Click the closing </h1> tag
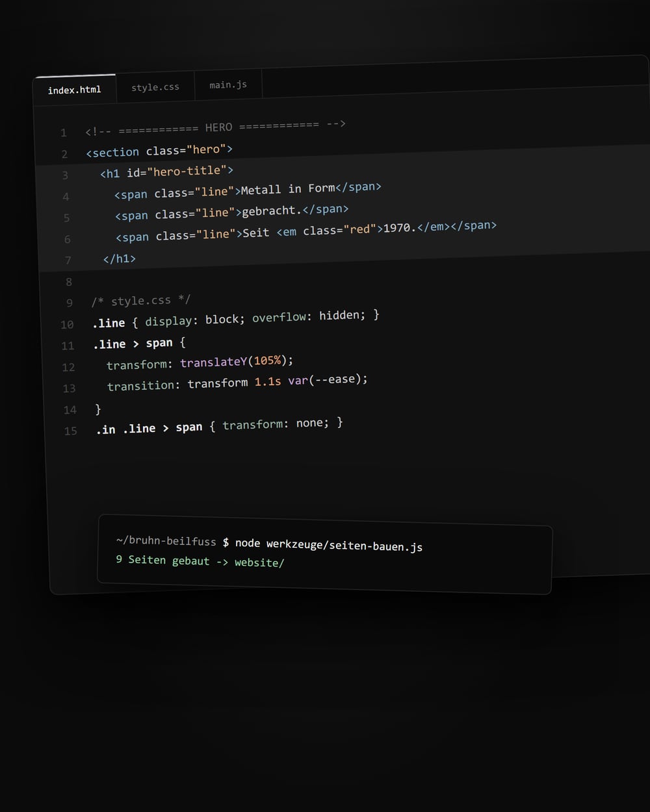Viewport: 650px width, 812px height. click(120, 259)
